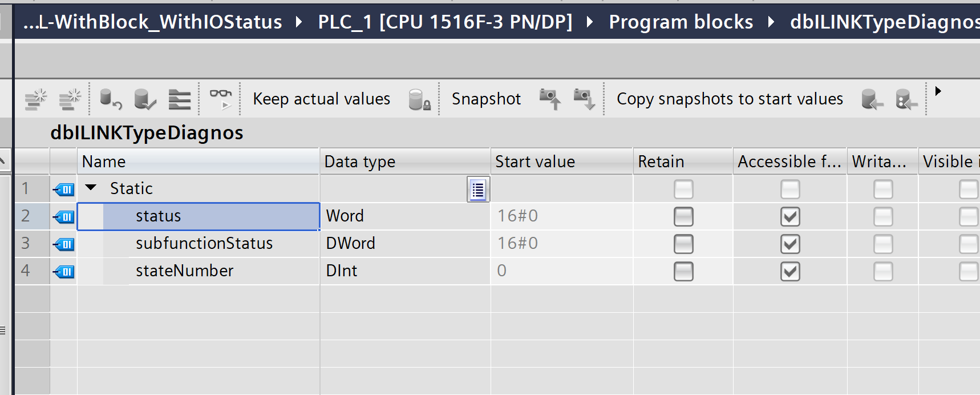
Task: Click the Insert row toolbar icon
Action: 36,99
